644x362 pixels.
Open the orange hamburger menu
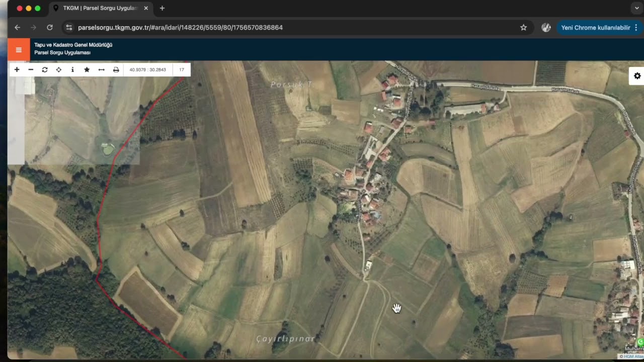pos(19,49)
